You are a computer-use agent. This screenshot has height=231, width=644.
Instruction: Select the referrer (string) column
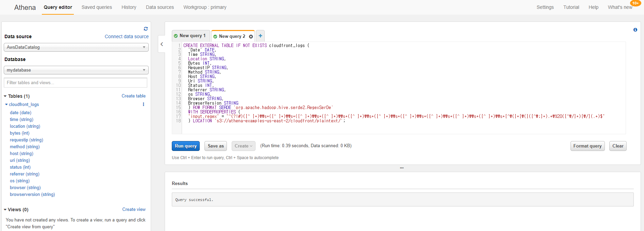24,174
